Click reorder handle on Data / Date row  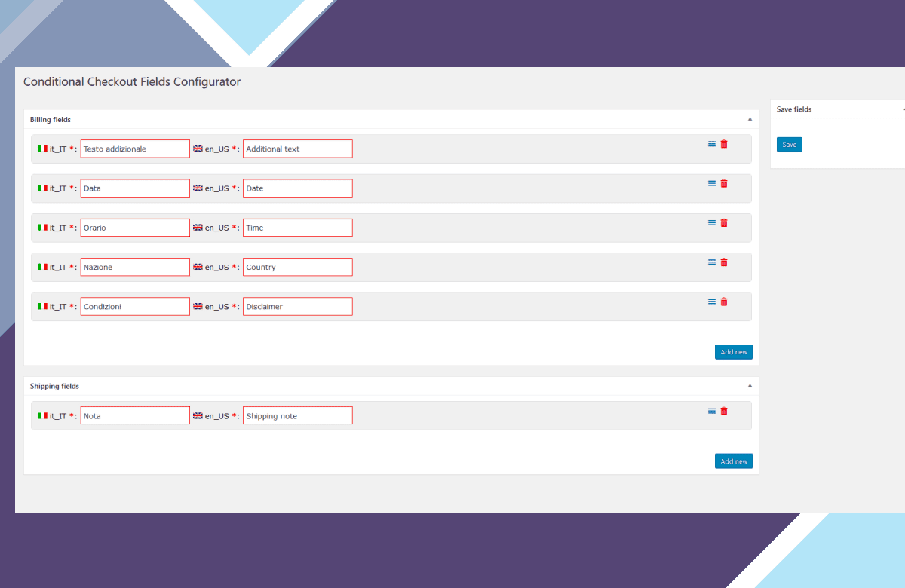[x=712, y=183]
